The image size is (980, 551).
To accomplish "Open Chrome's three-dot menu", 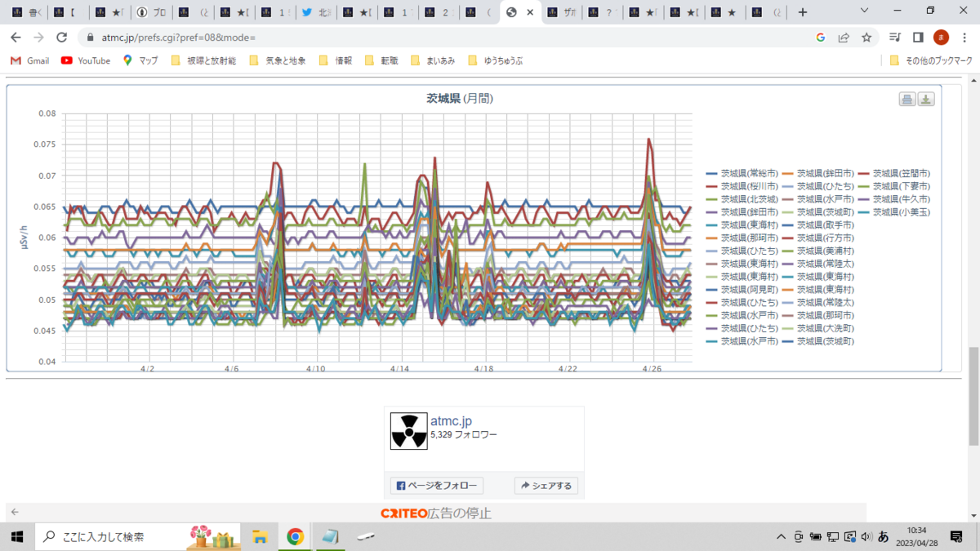I will [x=964, y=38].
